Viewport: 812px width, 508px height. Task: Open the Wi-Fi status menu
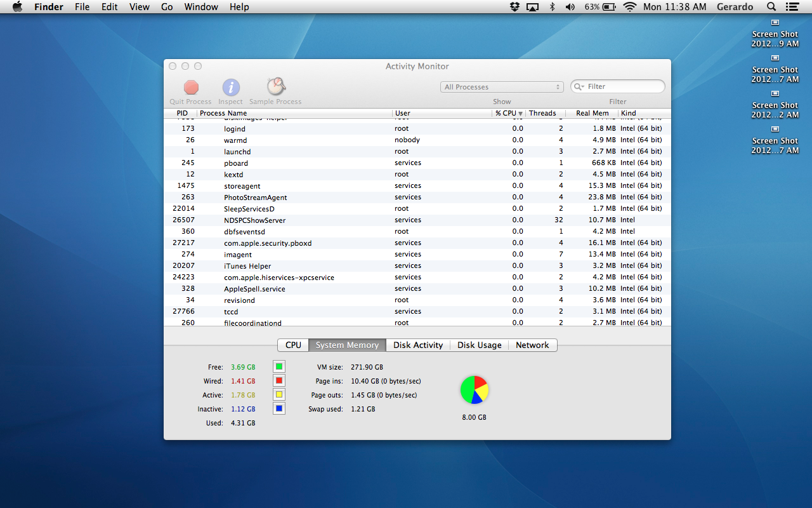coord(629,7)
